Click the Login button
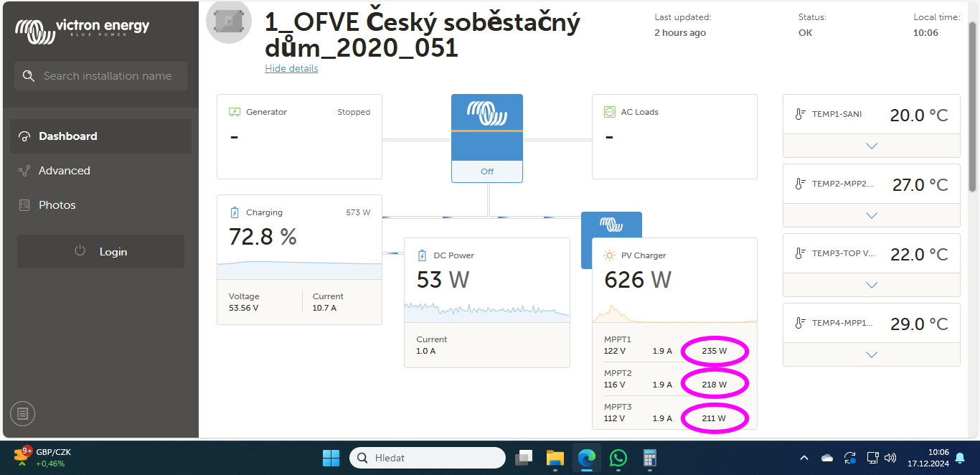The height and width of the screenshot is (475, 980). 100,252
